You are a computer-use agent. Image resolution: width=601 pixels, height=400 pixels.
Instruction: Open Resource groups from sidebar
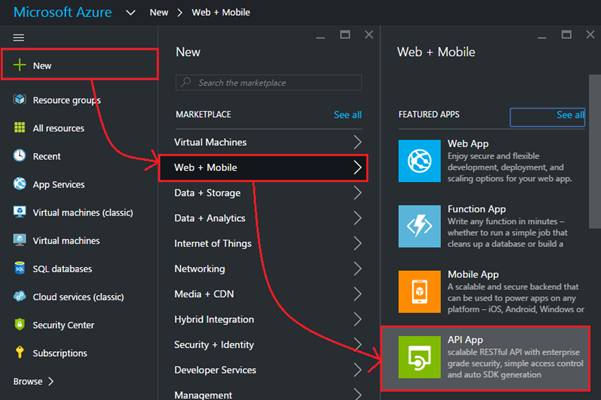click(x=67, y=100)
